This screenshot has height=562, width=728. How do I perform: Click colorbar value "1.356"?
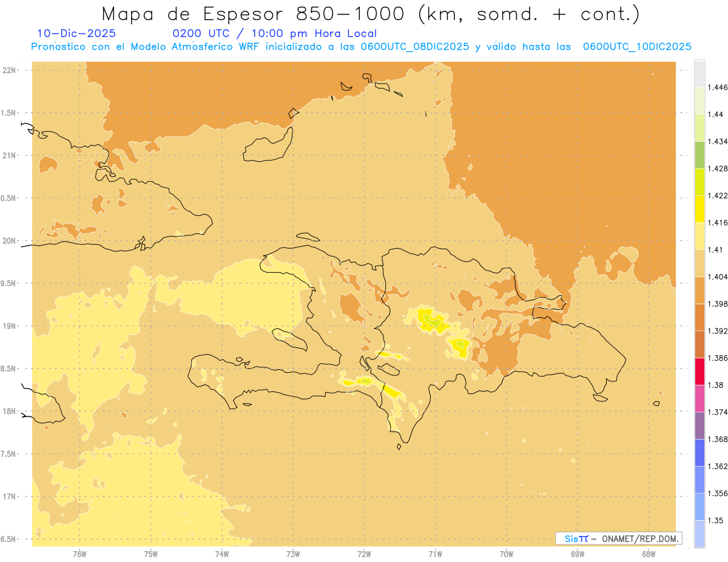click(718, 493)
